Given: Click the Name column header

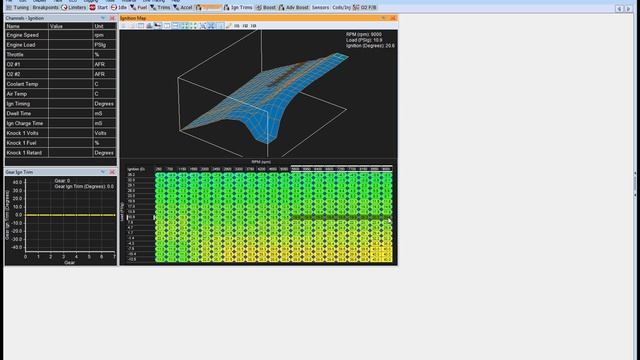Looking at the screenshot, I should coord(27,26).
